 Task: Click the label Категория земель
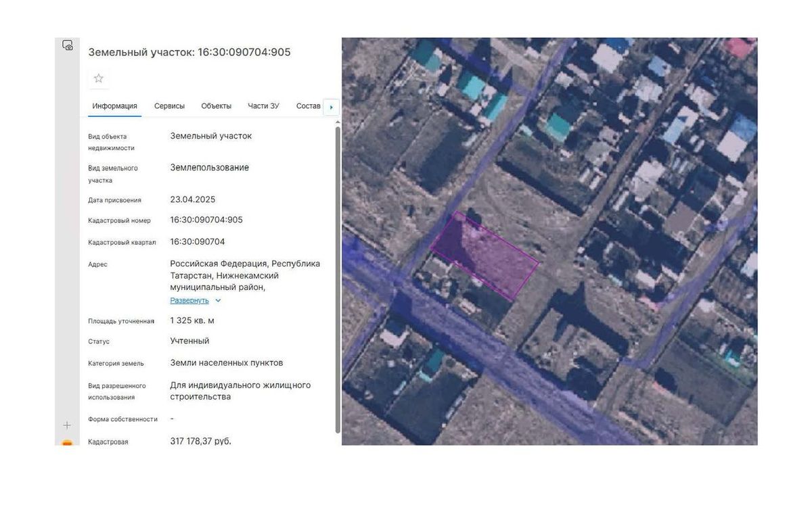coord(116,363)
